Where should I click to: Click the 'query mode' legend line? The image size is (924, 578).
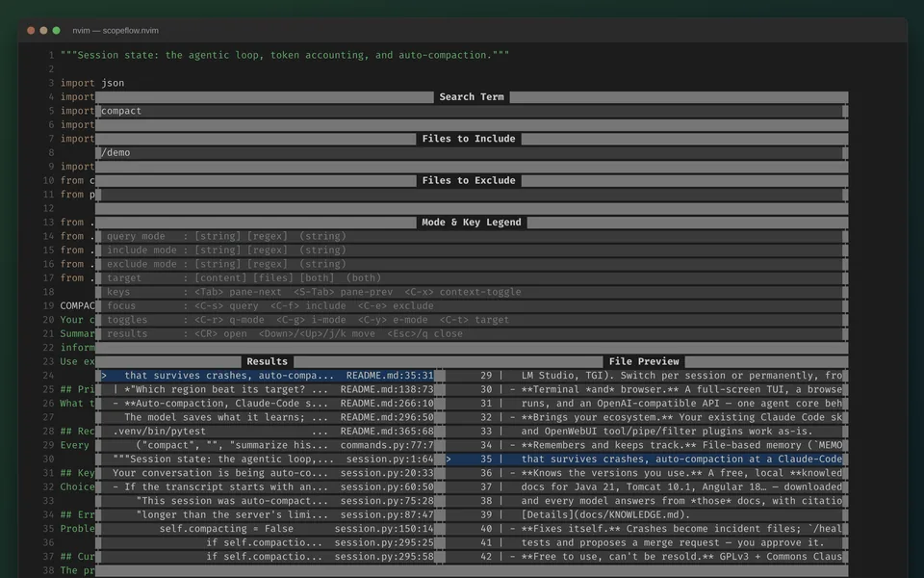tap(472, 237)
